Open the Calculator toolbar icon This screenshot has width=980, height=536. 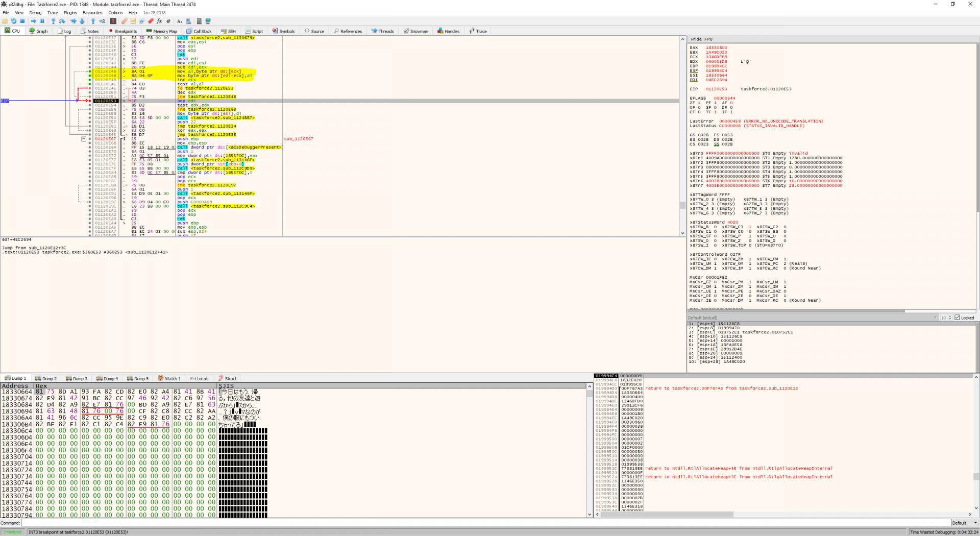(200, 21)
